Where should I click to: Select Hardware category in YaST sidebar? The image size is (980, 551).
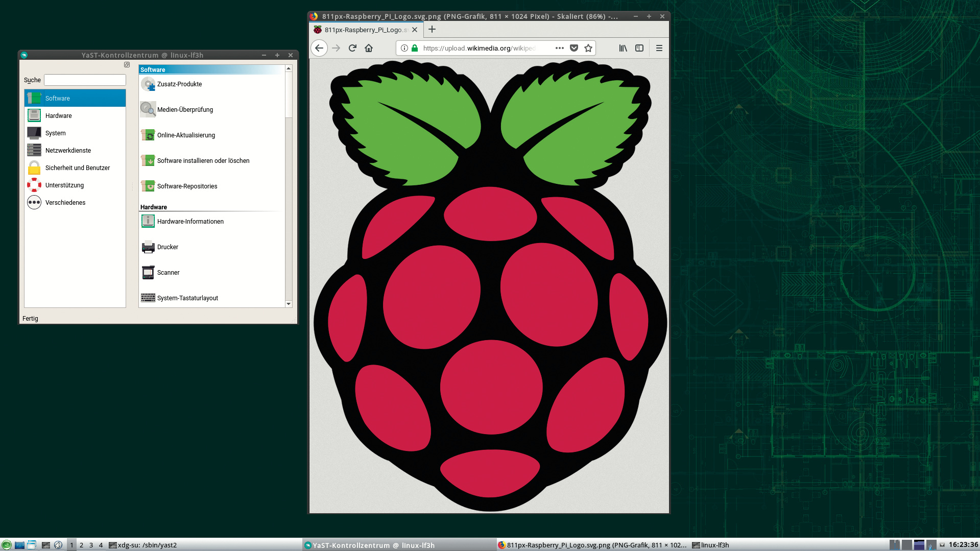coord(59,116)
